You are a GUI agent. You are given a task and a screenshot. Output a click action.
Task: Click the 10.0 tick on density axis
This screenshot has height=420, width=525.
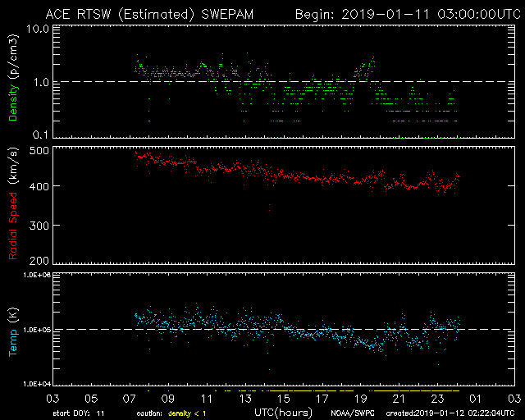(34, 28)
